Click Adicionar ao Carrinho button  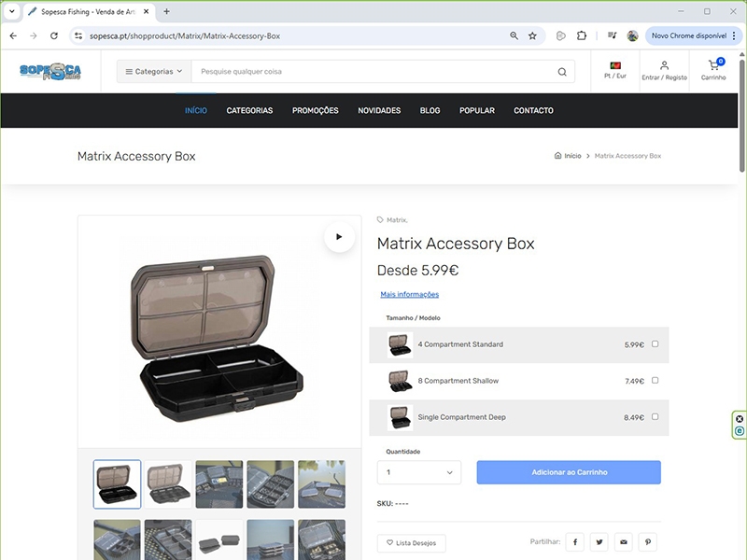(569, 472)
